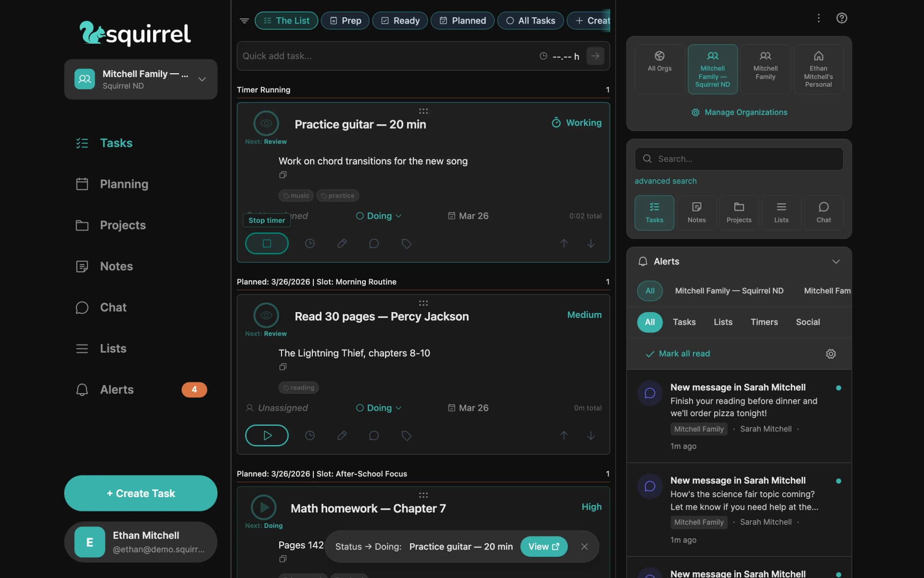This screenshot has height=578, width=924.
Task: Open Doing status dropdown on Practice guitar
Action: click(x=379, y=216)
